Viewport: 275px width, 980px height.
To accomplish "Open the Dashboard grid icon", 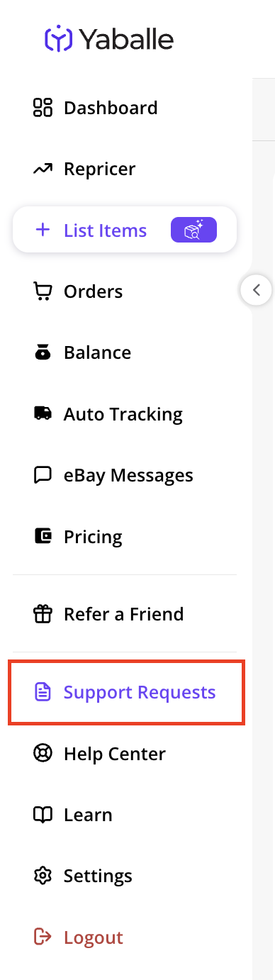I will (x=43, y=108).
